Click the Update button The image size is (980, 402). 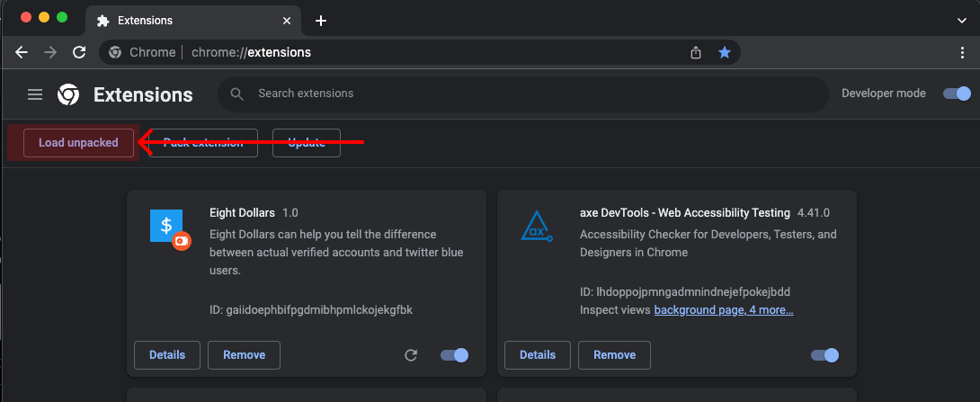click(307, 143)
